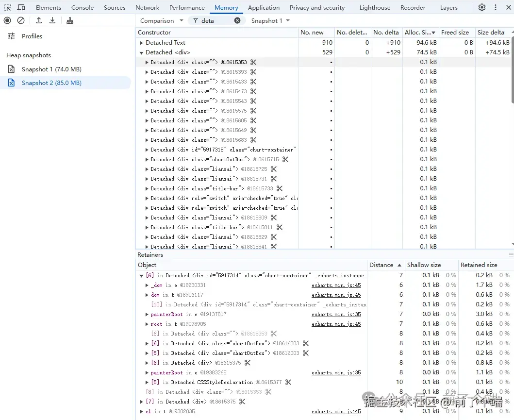514x420 pixels.
Task: Open the Performance tab
Action: (187, 8)
